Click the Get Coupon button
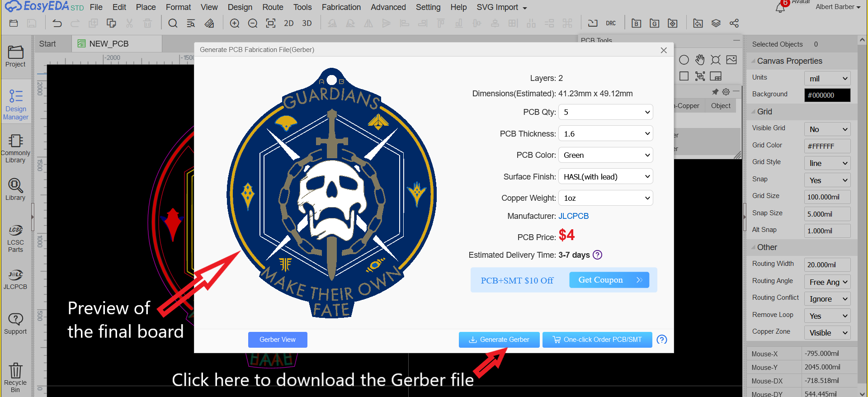This screenshot has height=397, width=868. click(x=609, y=280)
